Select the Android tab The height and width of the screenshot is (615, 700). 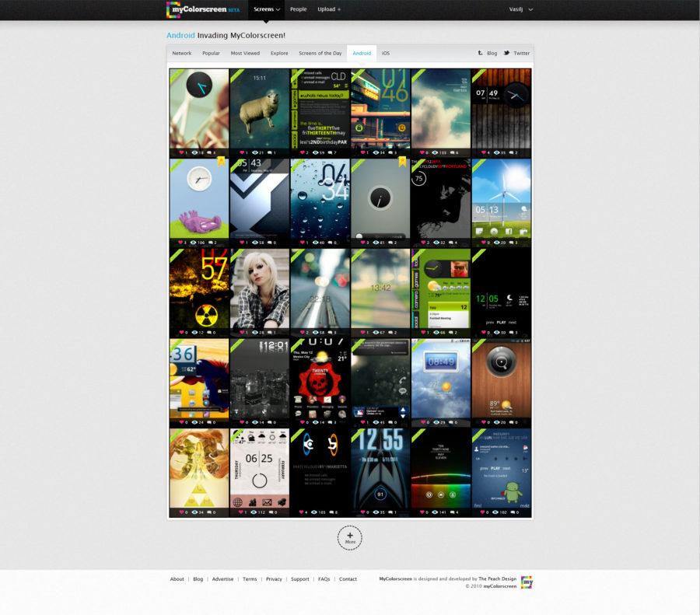[x=362, y=53]
